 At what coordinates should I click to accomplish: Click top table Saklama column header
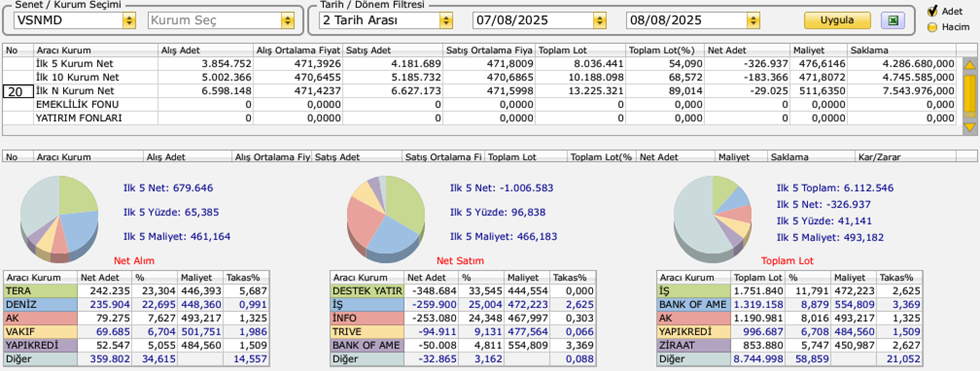coord(902,50)
